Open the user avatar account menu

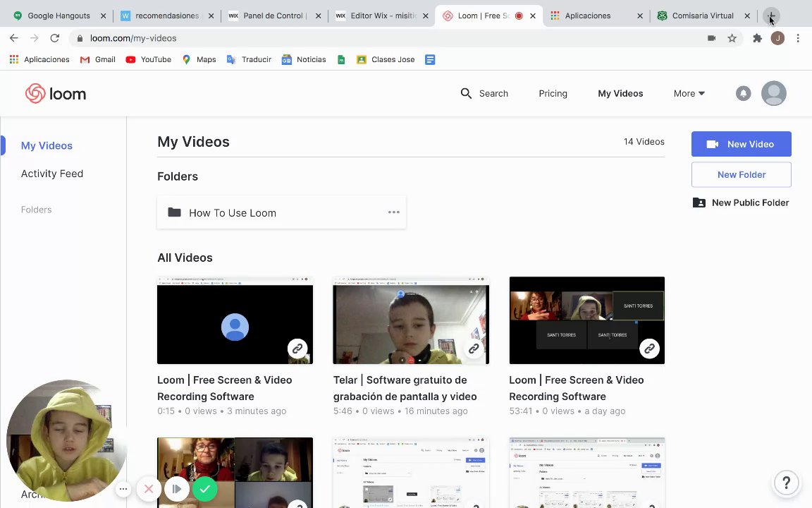773,93
